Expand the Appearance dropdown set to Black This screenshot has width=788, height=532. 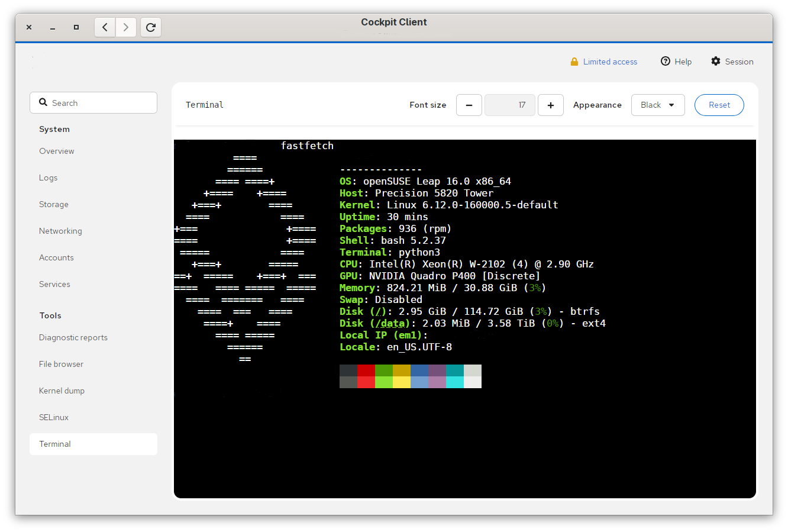pyautogui.click(x=657, y=105)
